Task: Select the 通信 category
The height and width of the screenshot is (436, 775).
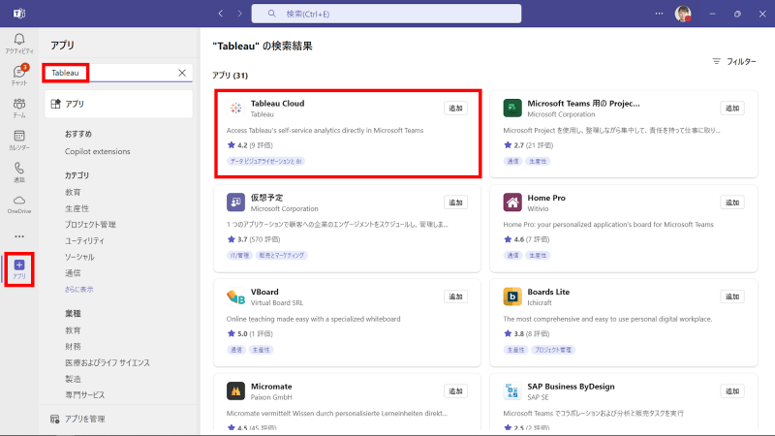Action: click(73, 273)
